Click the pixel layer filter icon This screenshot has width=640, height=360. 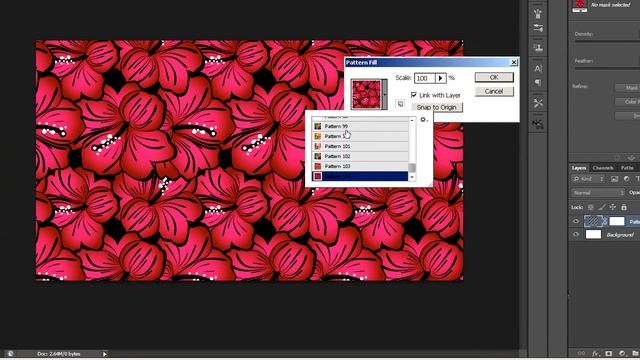[615, 179]
